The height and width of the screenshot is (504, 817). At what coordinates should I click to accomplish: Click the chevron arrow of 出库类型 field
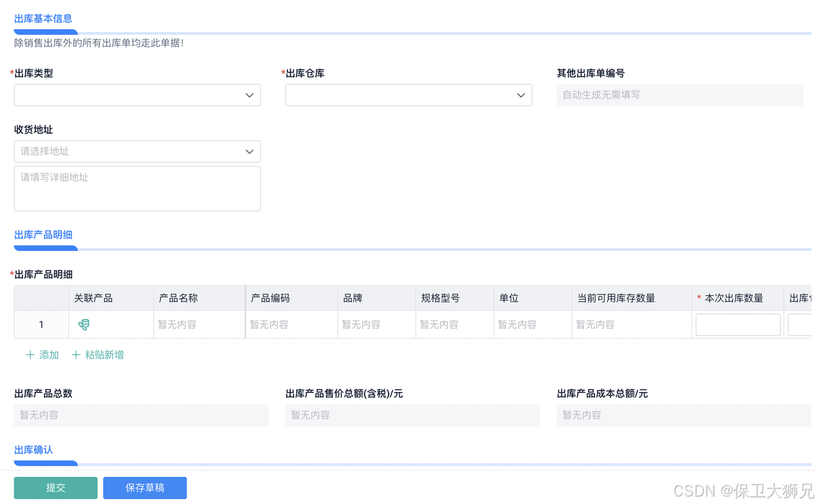249,95
